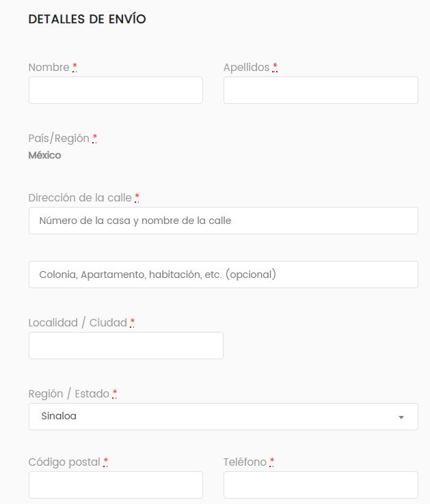Click the asterisk by Dirección de la calle
Image resolution: width=430 pixels, height=504 pixels.
pyautogui.click(x=137, y=197)
